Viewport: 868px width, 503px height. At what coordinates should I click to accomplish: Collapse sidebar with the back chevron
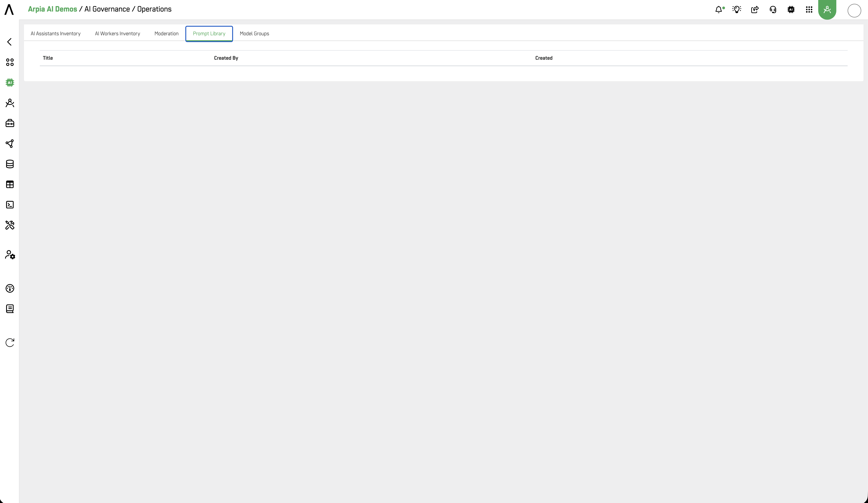[x=9, y=42]
